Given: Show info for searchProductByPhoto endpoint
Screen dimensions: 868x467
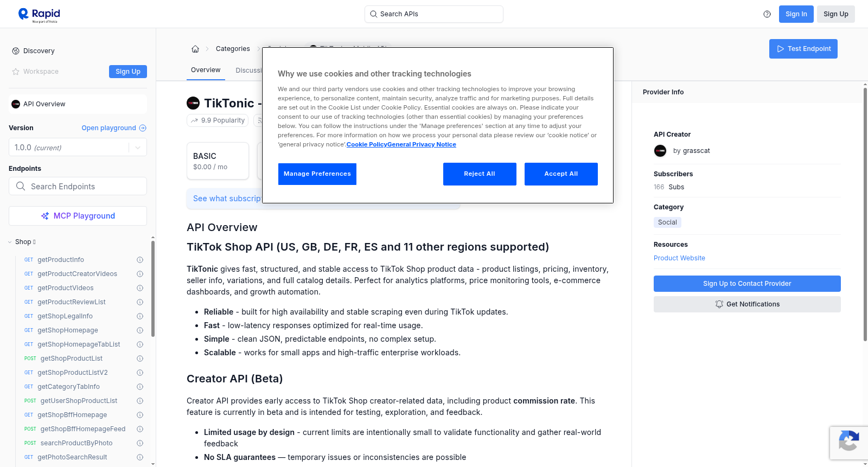Looking at the screenshot, I should pos(140,443).
